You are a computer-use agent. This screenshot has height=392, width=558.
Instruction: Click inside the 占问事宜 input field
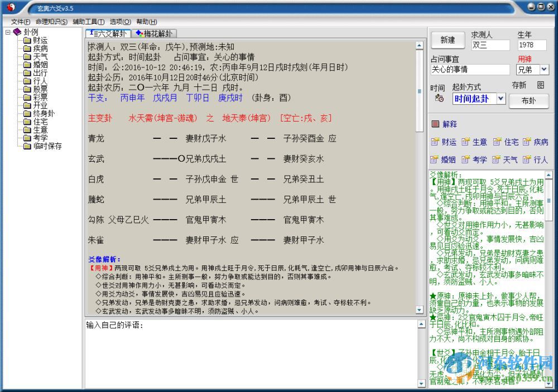pyautogui.click(x=469, y=69)
